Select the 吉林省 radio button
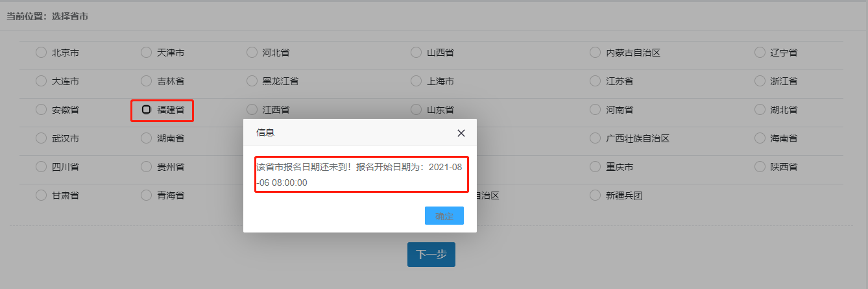The height and width of the screenshot is (289, 868). 146,81
